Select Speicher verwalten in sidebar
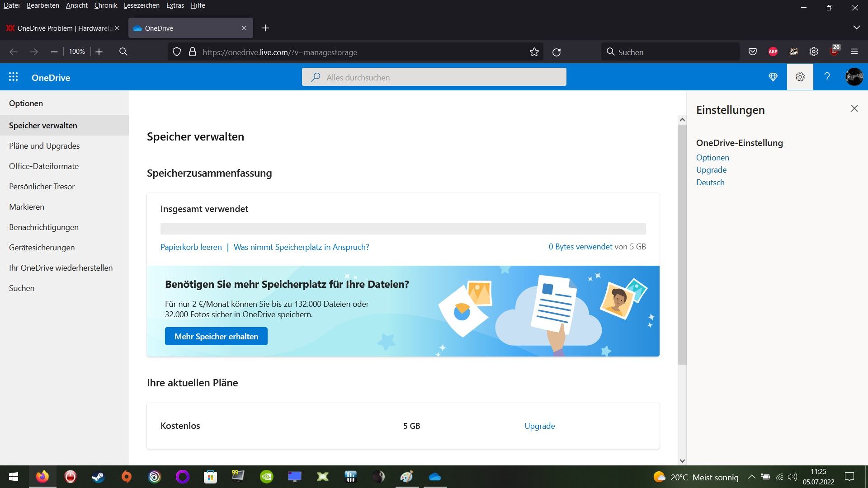The height and width of the screenshot is (488, 868). [64, 126]
